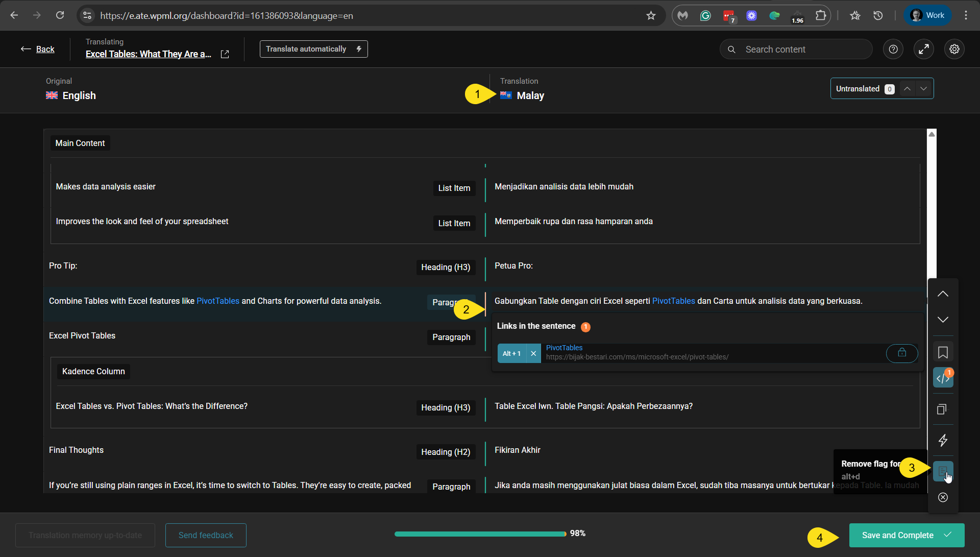Remove the Alt+1 link marker with X

[x=533, y=353]
